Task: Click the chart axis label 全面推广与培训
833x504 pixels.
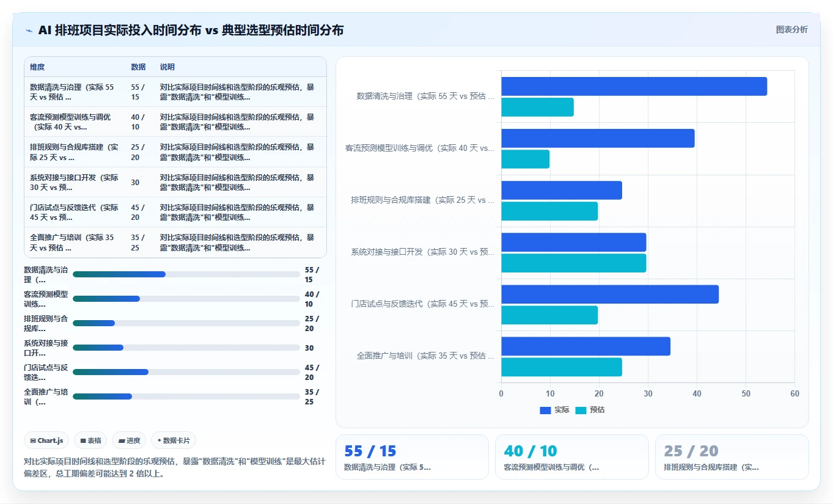Action: pos(425,356)
